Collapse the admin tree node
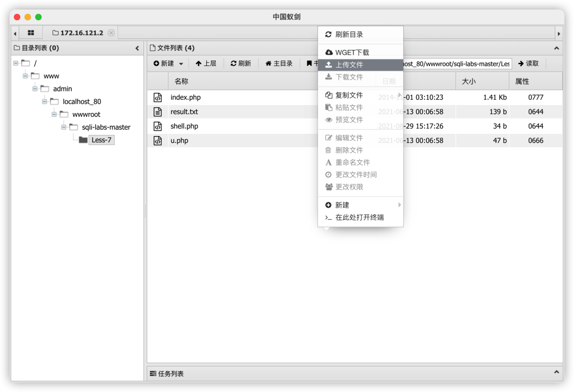Screen dimensions: 574x392 35,89
